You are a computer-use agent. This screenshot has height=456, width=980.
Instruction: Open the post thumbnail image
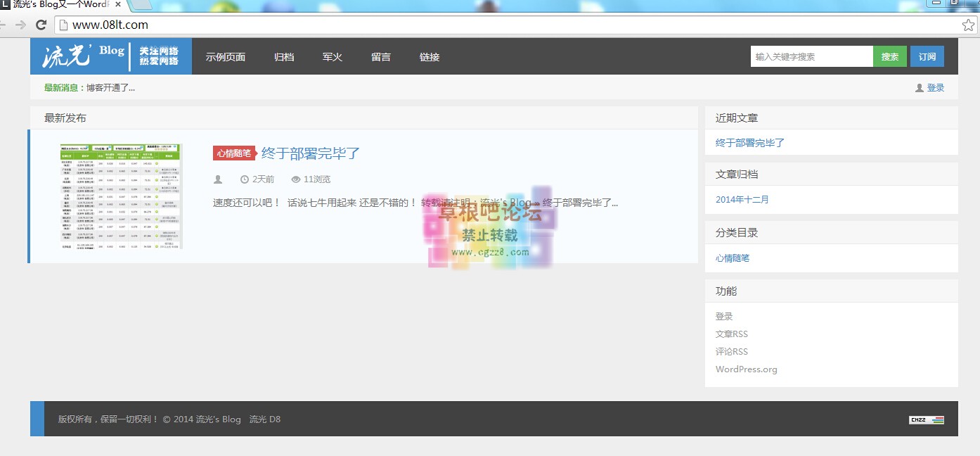click(x=121, y=196)
